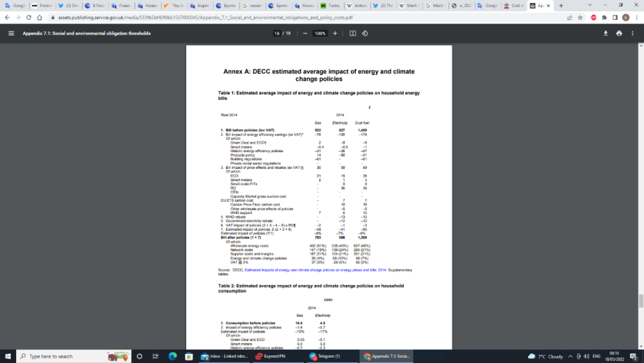Open the PDF sidebar menu

11,33
